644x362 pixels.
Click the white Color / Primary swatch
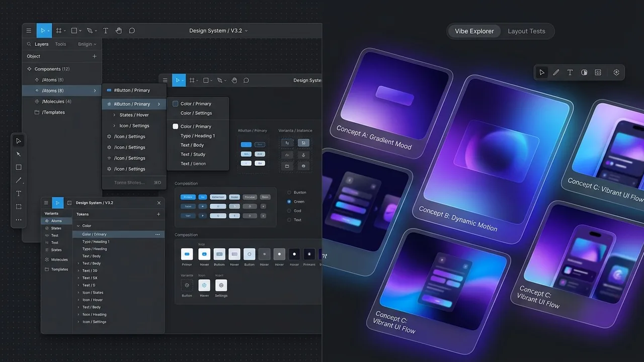(176, 127)
